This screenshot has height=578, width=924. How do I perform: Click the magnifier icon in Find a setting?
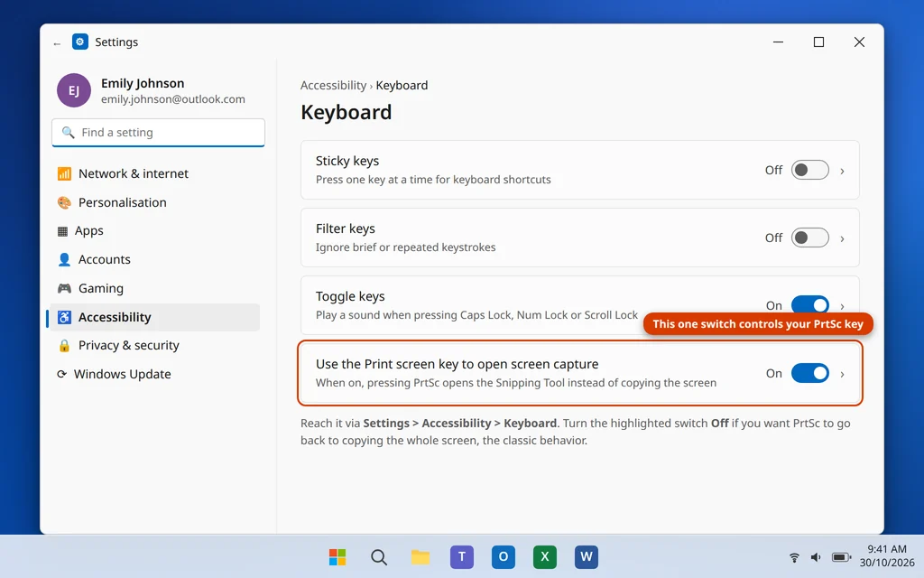point(69,133)
